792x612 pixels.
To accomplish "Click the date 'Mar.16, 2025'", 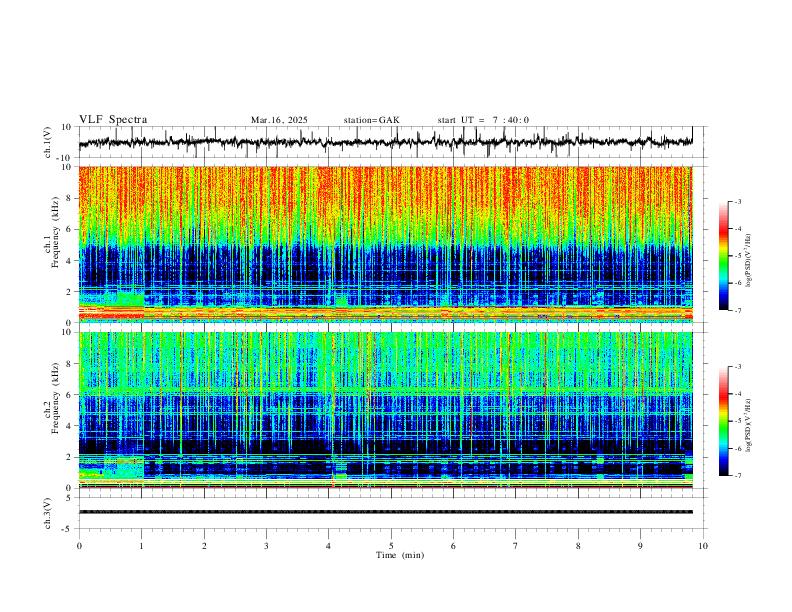I will click(x=279, y=120).
